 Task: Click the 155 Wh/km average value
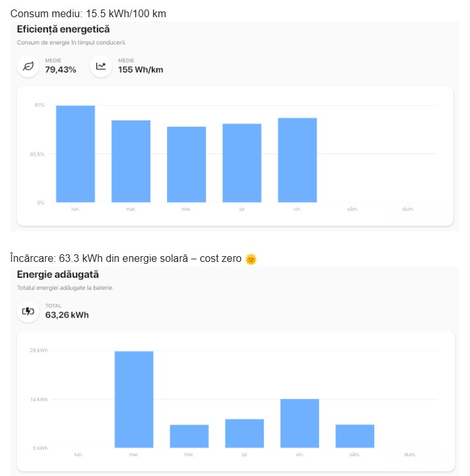pos(140,69)
